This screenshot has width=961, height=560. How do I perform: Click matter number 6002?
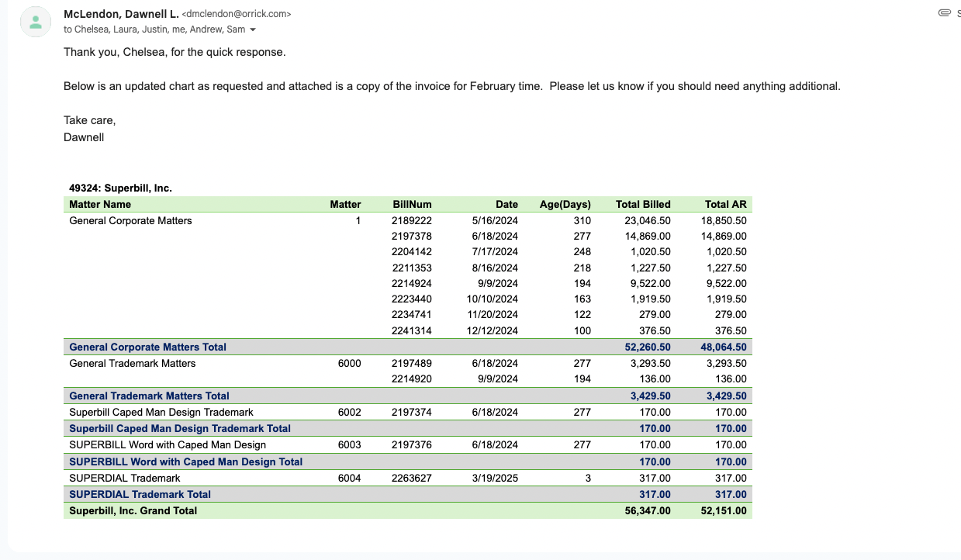tap(349, 412)
